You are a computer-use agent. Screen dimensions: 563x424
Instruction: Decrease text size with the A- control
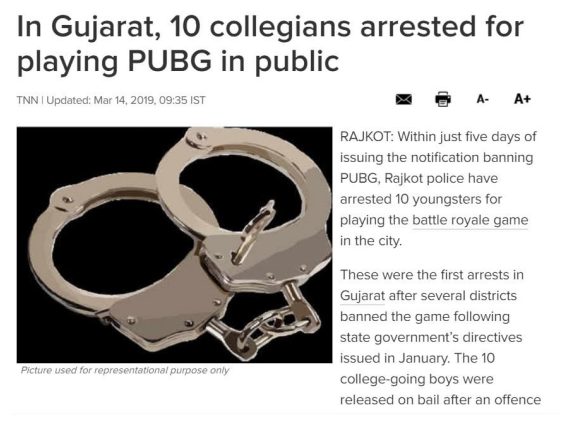pos(483,99)
